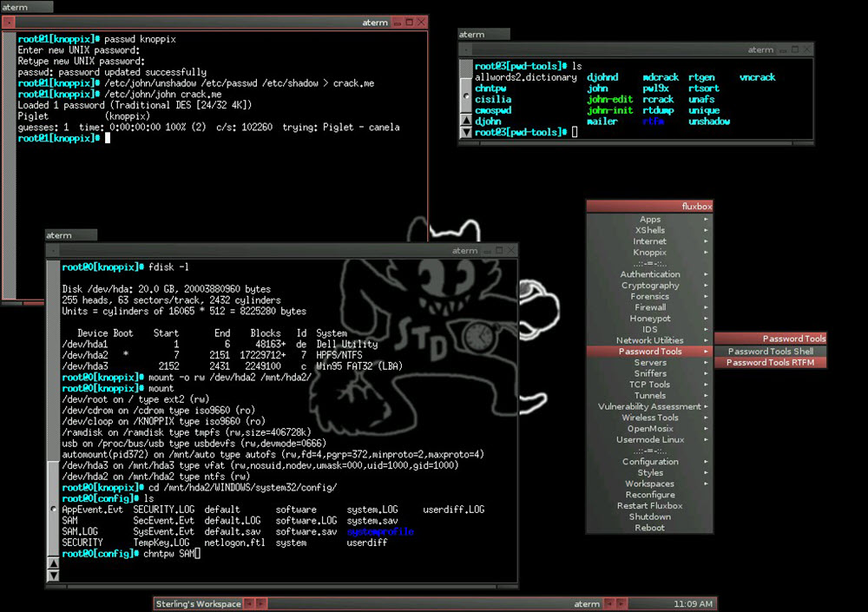
Task: Select aterm tab above the passwd window
Action: [x=26, y=7]
